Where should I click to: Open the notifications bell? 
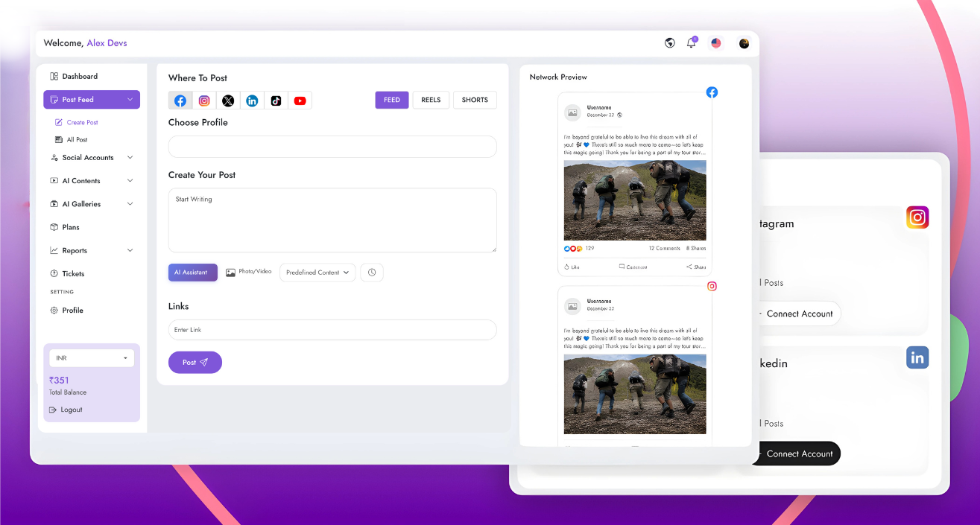pyautogui.click(x=692, y=43)
